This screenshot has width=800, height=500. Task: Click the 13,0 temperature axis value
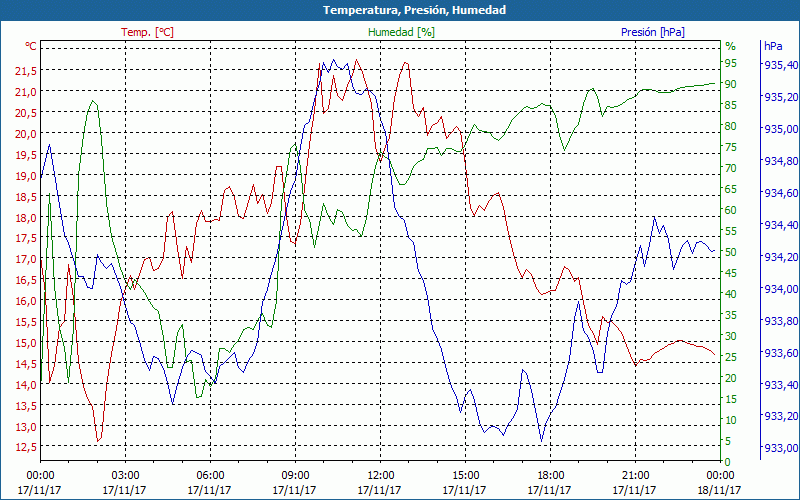(x=26, y=426)
